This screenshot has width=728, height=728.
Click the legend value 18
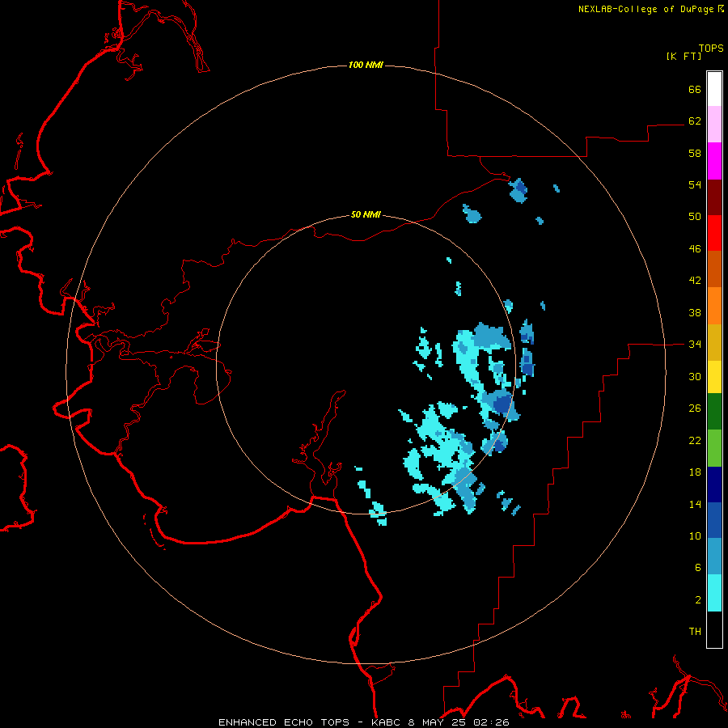(695, 472)
